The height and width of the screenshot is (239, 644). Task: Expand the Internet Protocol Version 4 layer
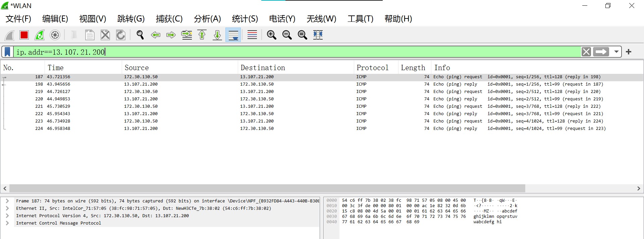pyautogui.click(x=7, y=216)
